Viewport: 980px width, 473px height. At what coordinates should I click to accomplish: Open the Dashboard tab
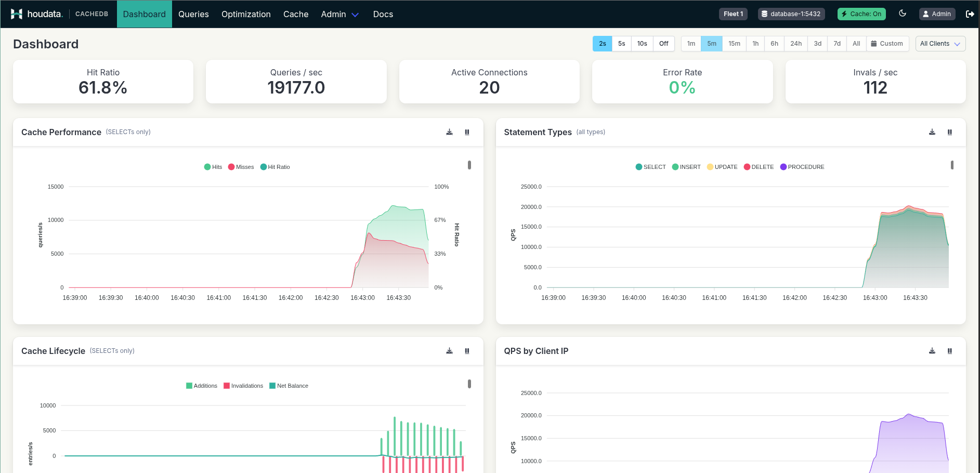[145, 14]
